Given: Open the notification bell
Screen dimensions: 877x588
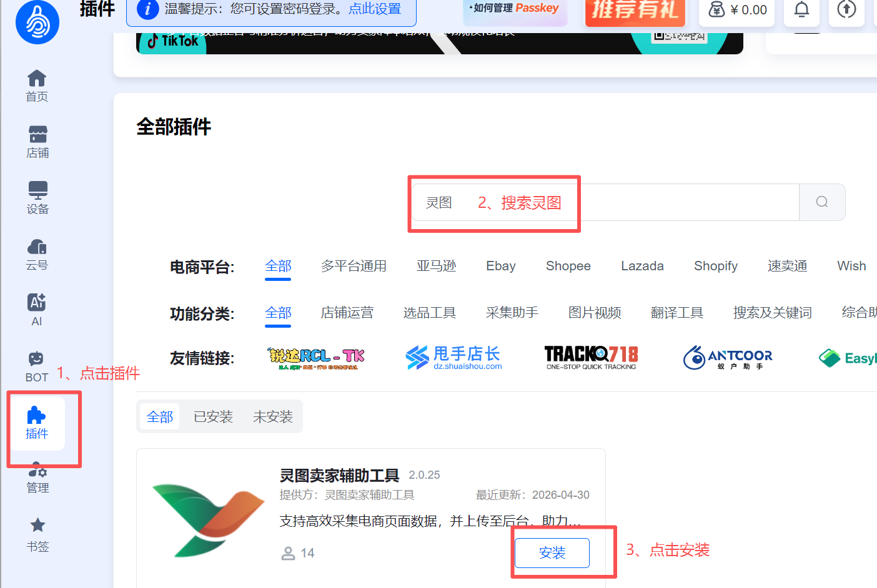Looking at the screenshot, I should pos(801,9).
